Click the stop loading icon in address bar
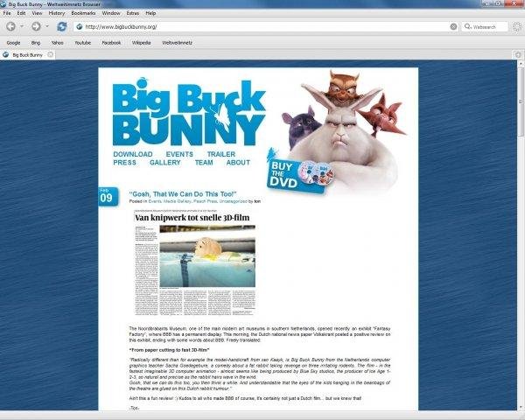 pos(453,27)
